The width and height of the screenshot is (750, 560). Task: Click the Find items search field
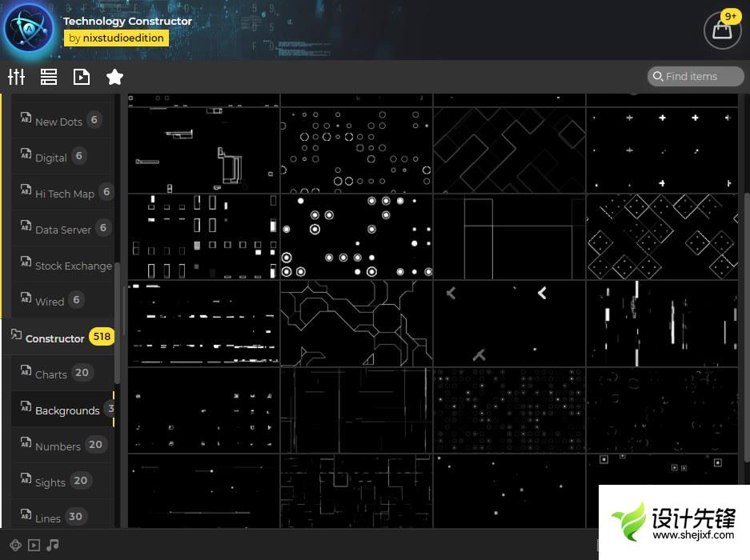[x=696, y=76]
